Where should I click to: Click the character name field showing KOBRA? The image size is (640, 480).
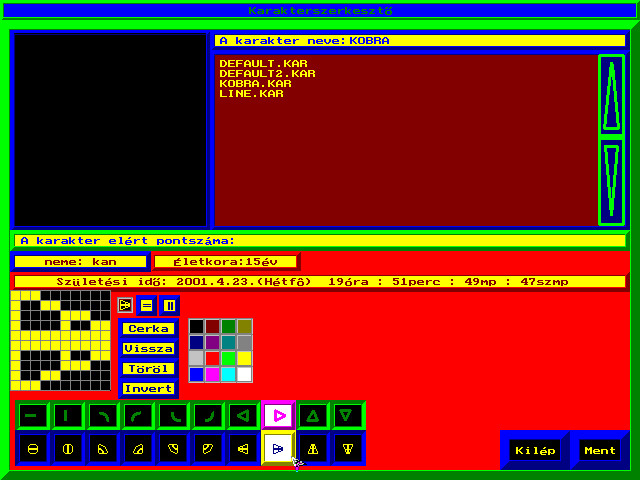tap(420, 41)
